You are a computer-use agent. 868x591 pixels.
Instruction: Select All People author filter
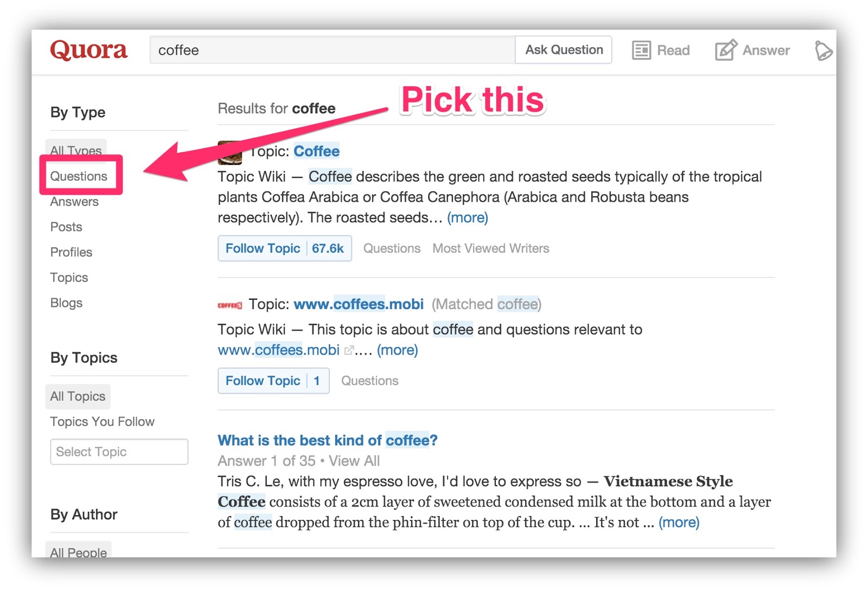click(78, 550)
